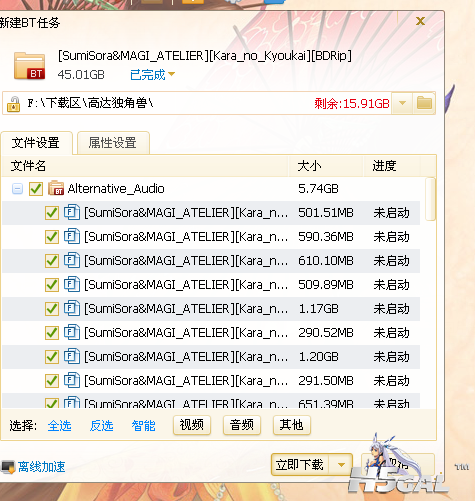Uncheck the 290.52MB file checkbox
The width and height of the screenshot is (475, 501).
52,333
